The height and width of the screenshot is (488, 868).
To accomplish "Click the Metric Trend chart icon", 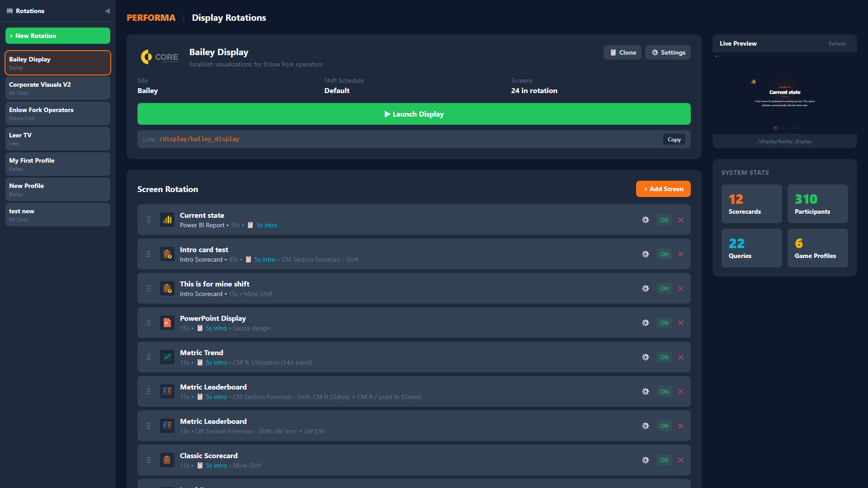I will point(167,357).
